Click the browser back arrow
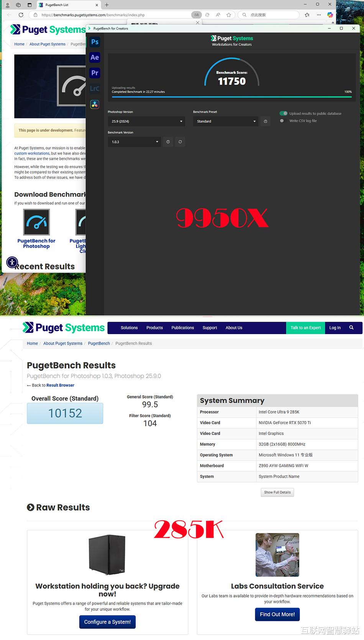Viewport: 364px width, 640px height. pos(9,15)
